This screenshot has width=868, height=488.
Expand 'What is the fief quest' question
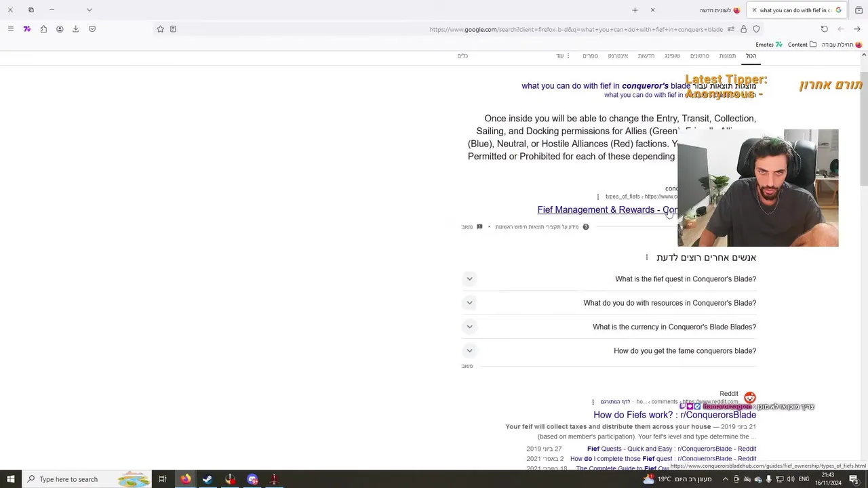(x=609, y=279)
